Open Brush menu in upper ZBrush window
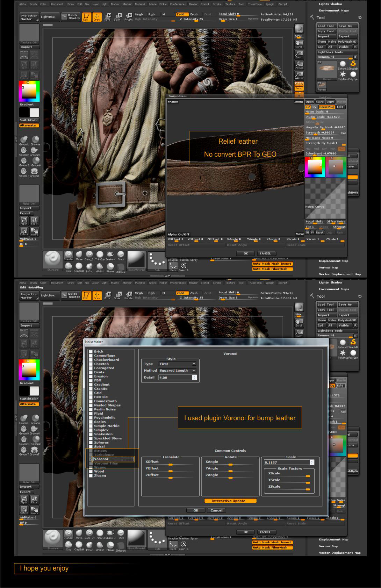The height and width of the screenshot is (588, 381). [33, 4]
